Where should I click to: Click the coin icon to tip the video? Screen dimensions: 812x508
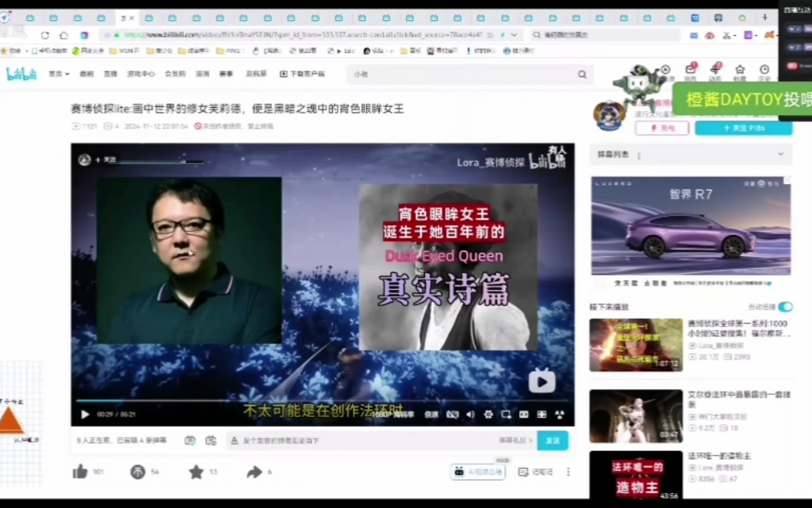pyautogui.click(x=137, y=472)
